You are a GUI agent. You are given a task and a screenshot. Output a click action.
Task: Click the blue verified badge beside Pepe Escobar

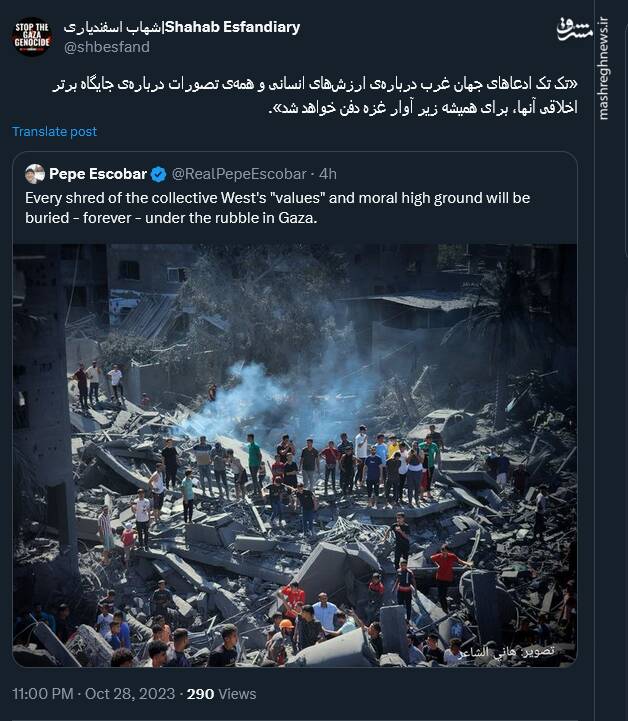(x=159, y=174)
